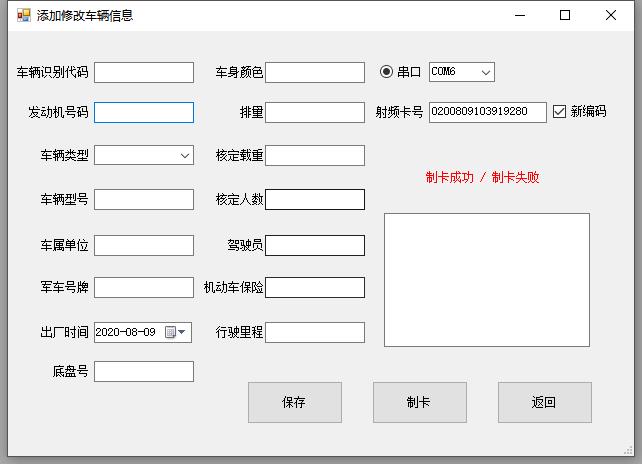Screen dimensions: 642x464
Task: Click the large log text area
Action: 486,279
